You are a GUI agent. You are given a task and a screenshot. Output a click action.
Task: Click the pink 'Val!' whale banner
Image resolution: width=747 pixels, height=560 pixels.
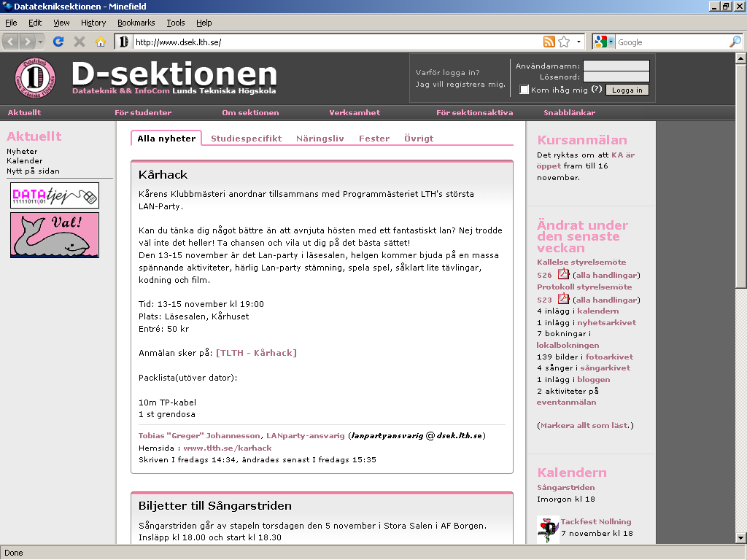coord(55,235)
